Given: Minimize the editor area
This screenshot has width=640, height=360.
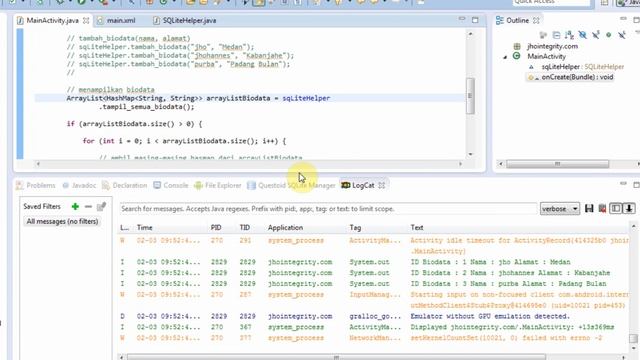Looking at the screenshot, I should (462, 19).
